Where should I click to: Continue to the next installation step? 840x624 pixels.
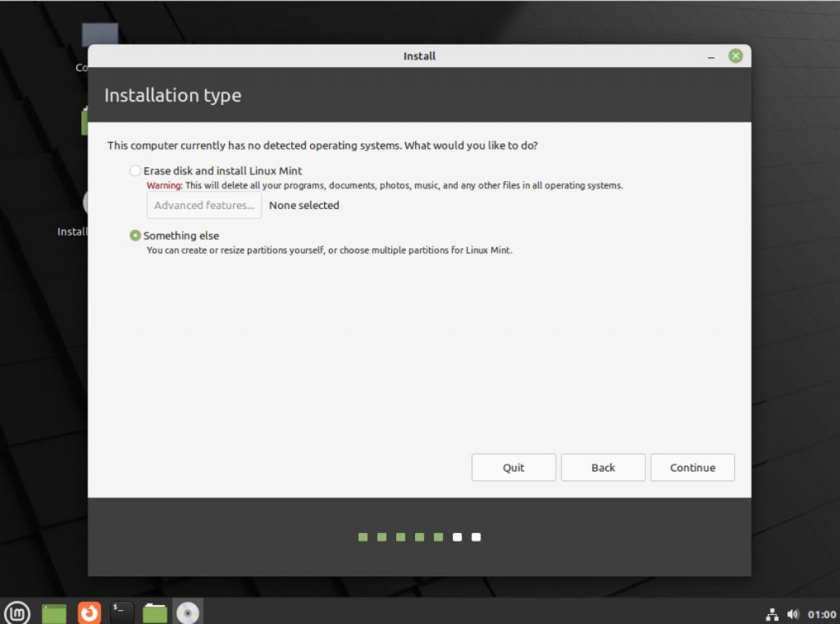coord(692,467)
